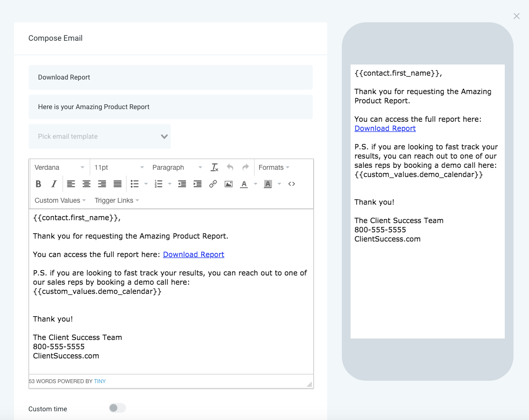Click "Thank you!" line in the editor

[x=53, y=319]
